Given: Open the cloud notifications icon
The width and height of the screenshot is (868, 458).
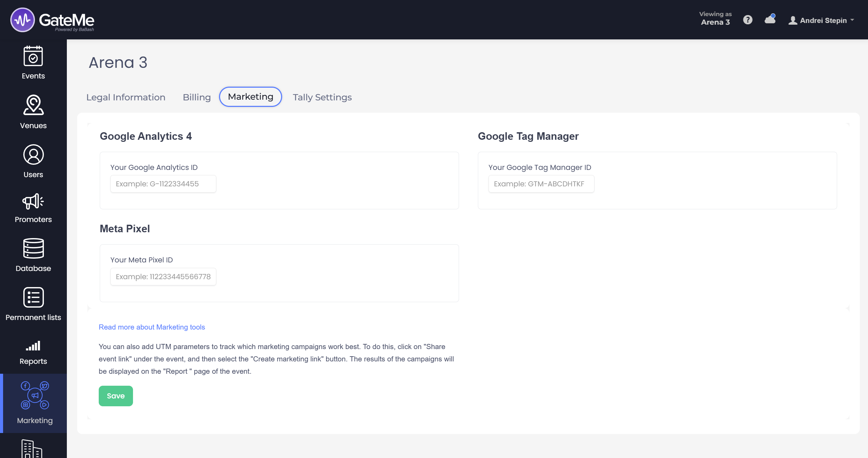Looking at the screenshot, I should point(770,20).
